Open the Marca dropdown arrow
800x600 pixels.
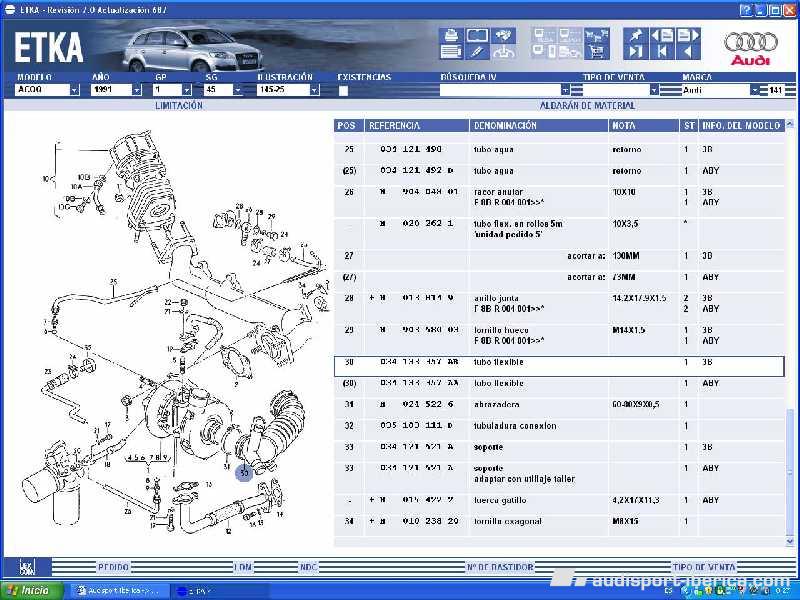[x=755, y=90]
